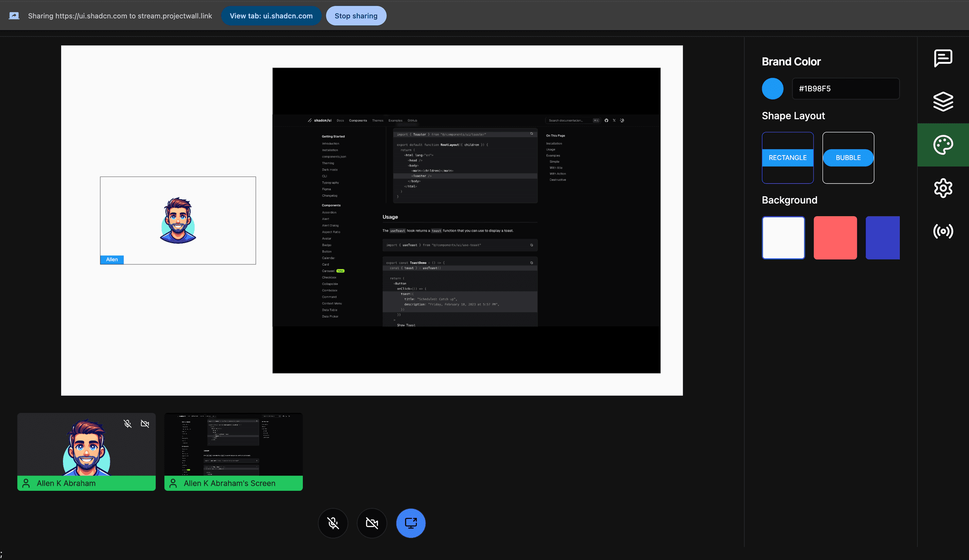This screenshot has width=969, height=560.
Task: Choose the red background swatch
Action: pos(835,237)
